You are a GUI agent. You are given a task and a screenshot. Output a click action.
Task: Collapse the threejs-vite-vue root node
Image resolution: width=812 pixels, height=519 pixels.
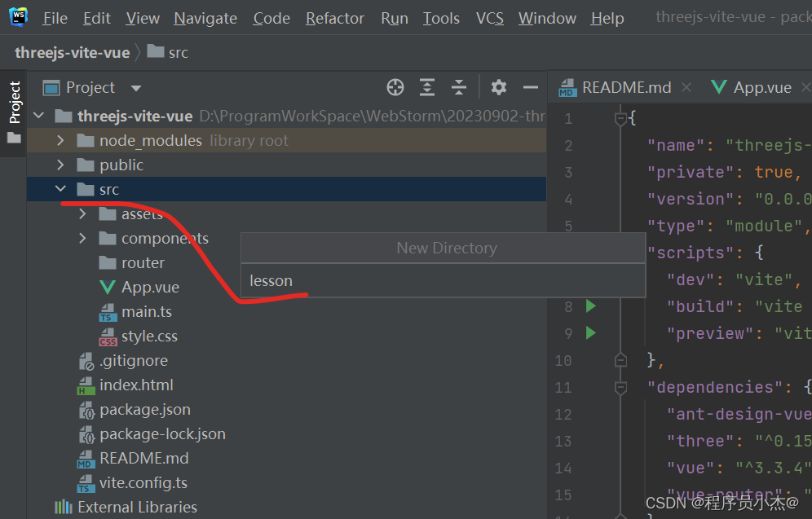point(39,116)
